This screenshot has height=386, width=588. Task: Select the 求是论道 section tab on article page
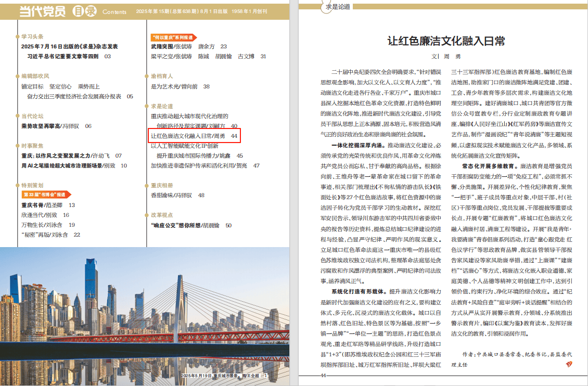pos(338,7)
